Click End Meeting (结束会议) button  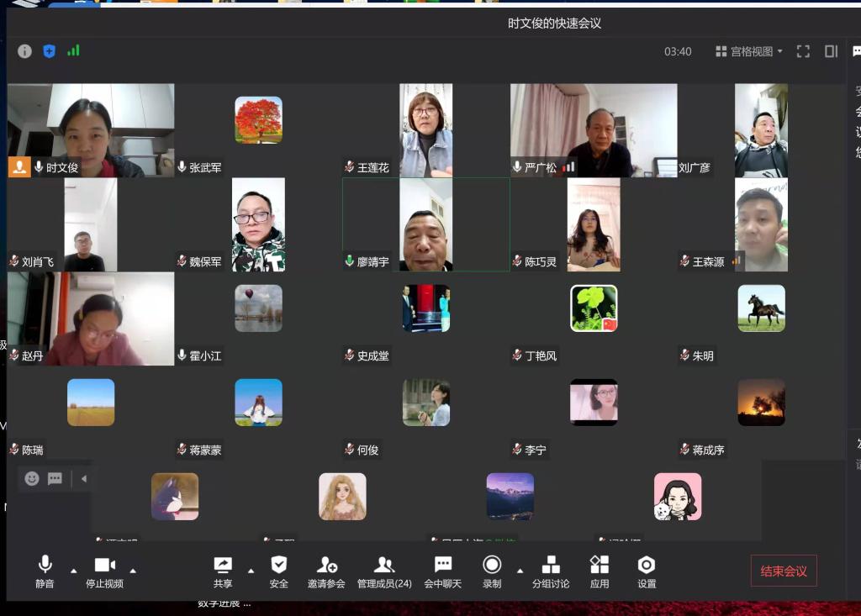click(x=784, y=571)
